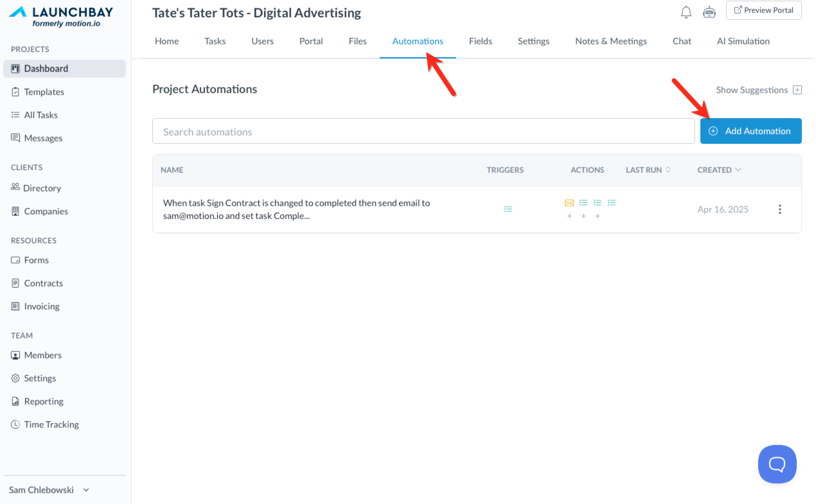Switch to the Notes & Meetings tab
Image resolution: width=816 pixels, height=504 pixels.
tap(610, 41)
